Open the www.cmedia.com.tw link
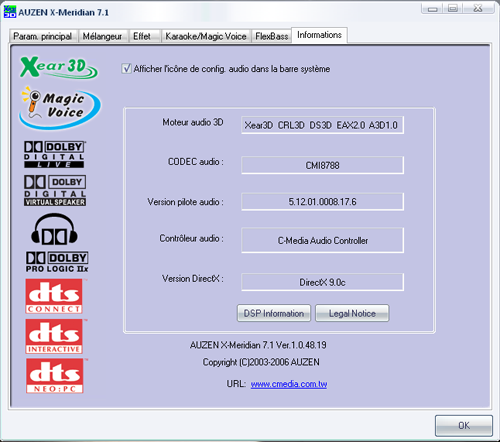500x442 pixels. (289, 384)
